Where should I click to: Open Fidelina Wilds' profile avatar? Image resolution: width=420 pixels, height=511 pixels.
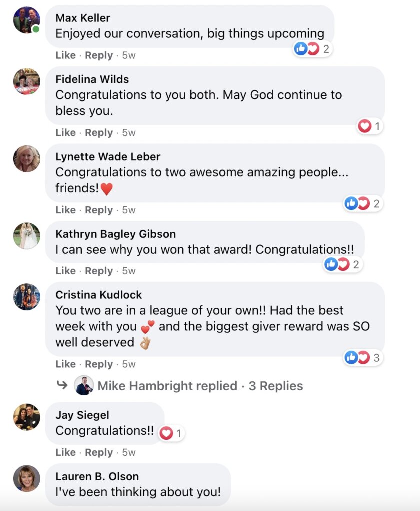[26, 81]
